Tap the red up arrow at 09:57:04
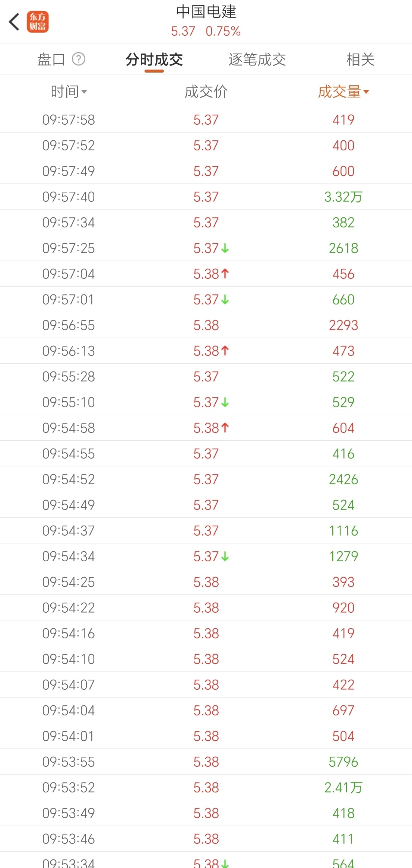412x868 pixels. click(x=225, y=274)
